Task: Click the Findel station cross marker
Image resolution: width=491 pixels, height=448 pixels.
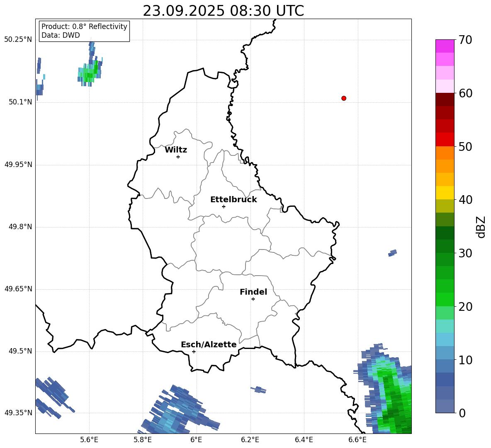Action: (253, 299)
